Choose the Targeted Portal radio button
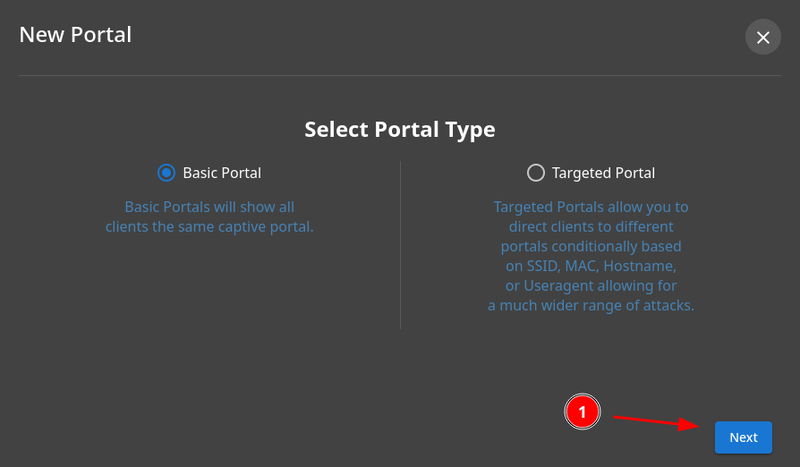This screenshot has width=800, height=467. pos(536,173)
